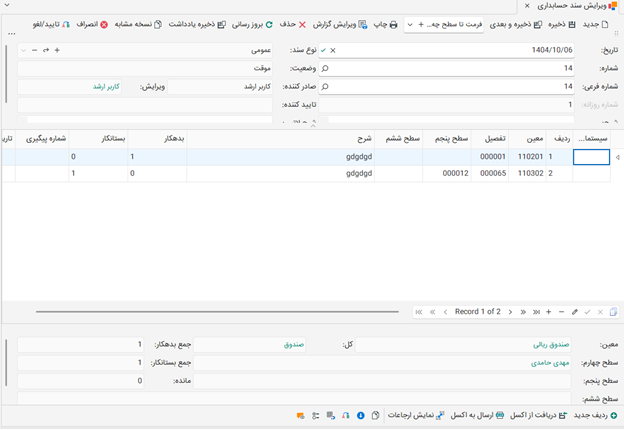
Task: Select cell 110201 in the معین column
Action: pos(528,157)
